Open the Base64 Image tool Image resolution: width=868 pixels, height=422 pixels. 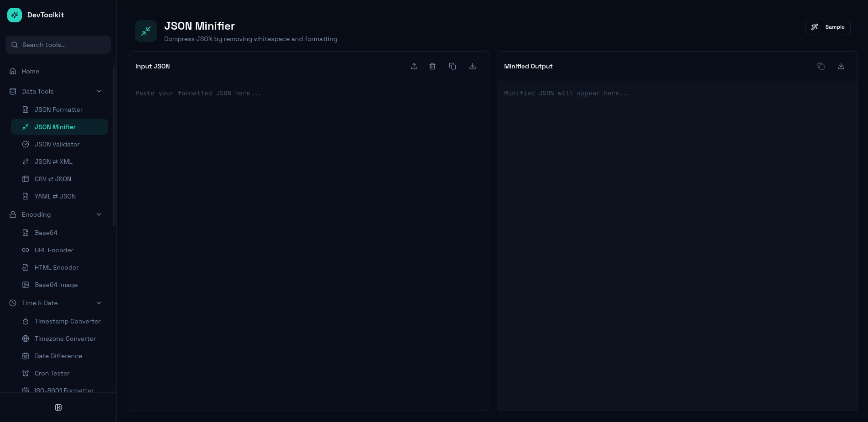(56, 284)
